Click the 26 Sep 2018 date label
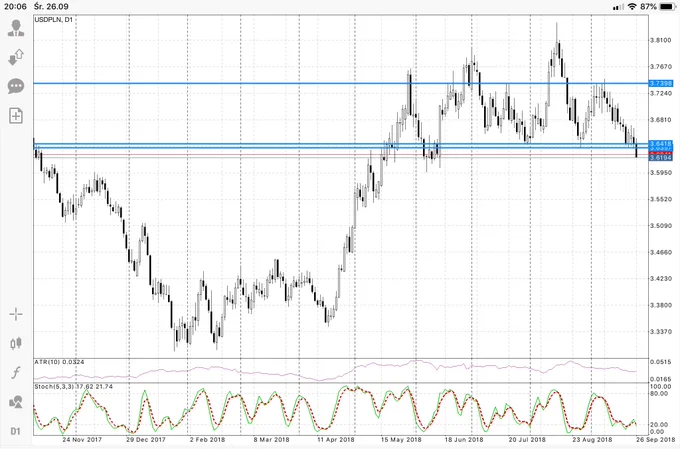The height and width of the screenshot is (449, 680). [656, 439]
